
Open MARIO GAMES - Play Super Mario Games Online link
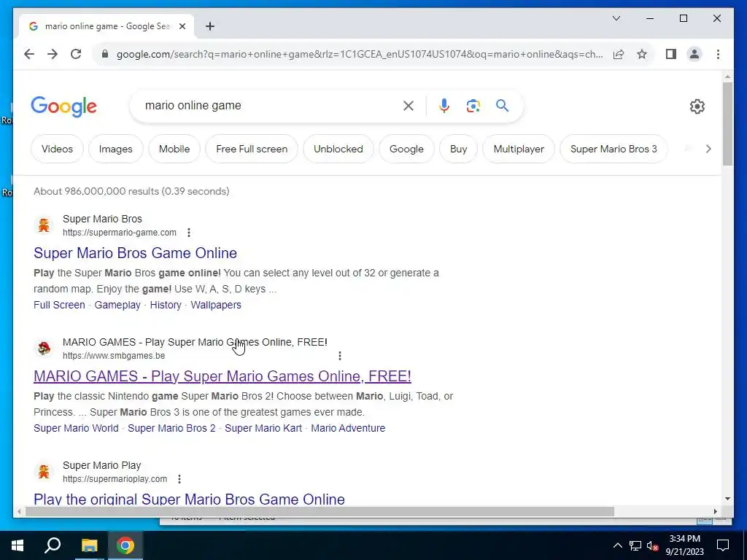tap(222, 376)
